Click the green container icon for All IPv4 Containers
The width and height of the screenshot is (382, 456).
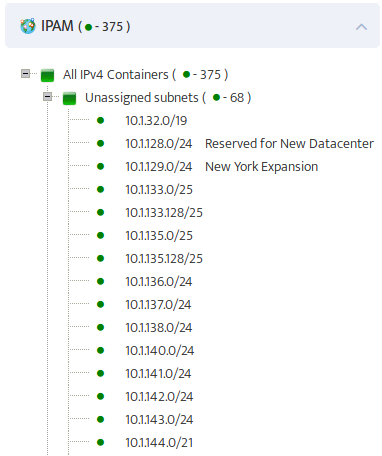coord(47,75)
